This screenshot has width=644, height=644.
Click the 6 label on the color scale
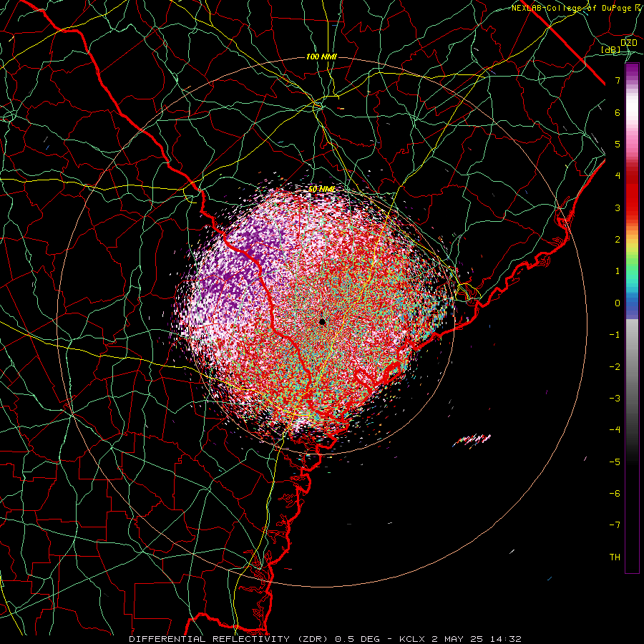(618, 112)
